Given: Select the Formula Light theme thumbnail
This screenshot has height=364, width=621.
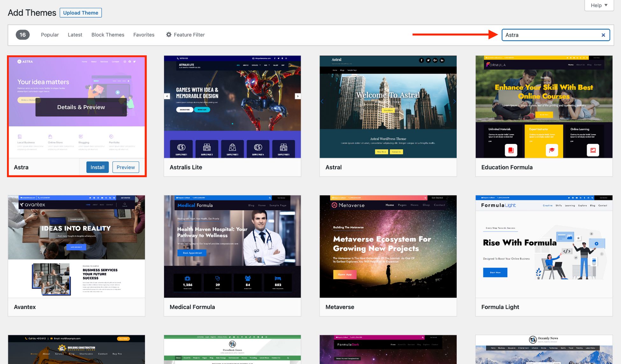Looking at the screenshot, I should (x=544, y=246).
